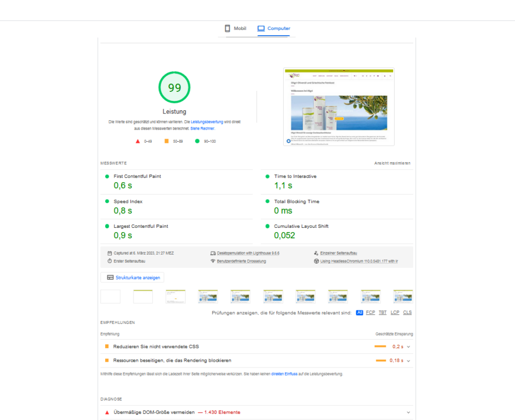Viewport: 515px width, 420px height.
Task: Click red triangle beside DOM-Größe diagnosis
Action: coord(107,413)
